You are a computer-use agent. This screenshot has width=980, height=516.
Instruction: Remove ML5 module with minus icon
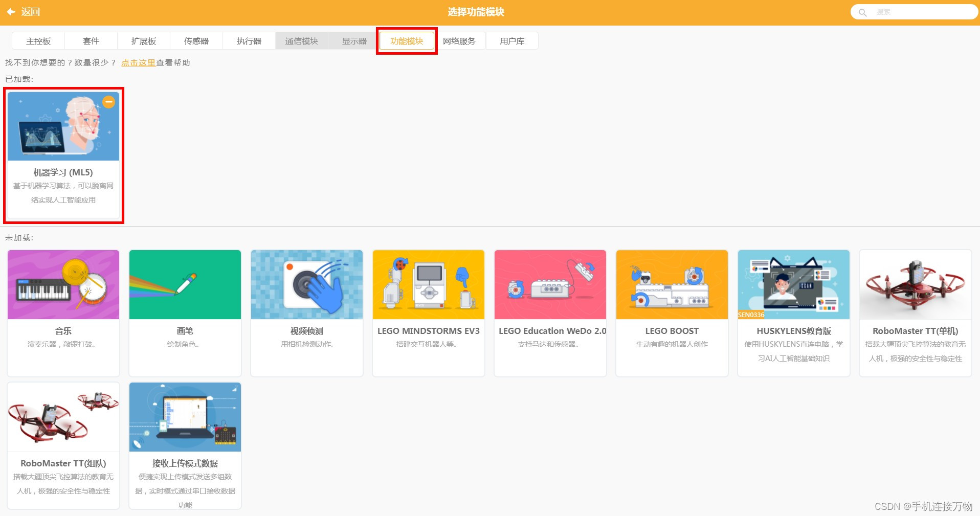(x=108, y=102)
